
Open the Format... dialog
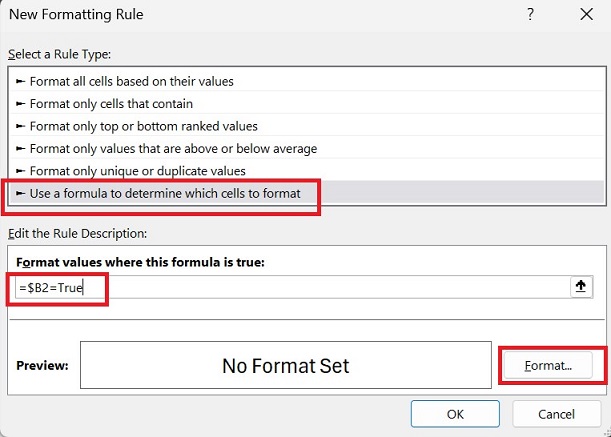coord(549,366)
